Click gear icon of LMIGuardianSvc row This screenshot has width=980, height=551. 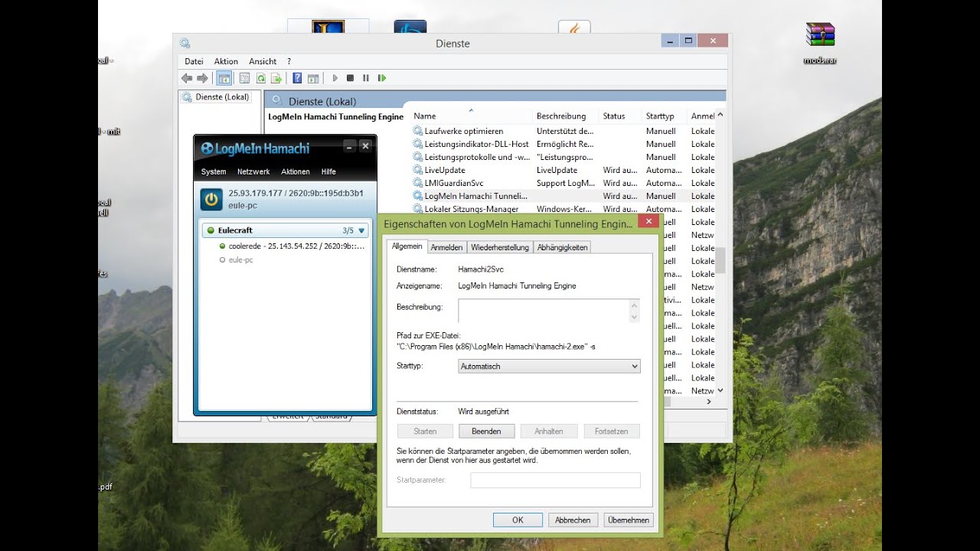[x=417, y=183]
